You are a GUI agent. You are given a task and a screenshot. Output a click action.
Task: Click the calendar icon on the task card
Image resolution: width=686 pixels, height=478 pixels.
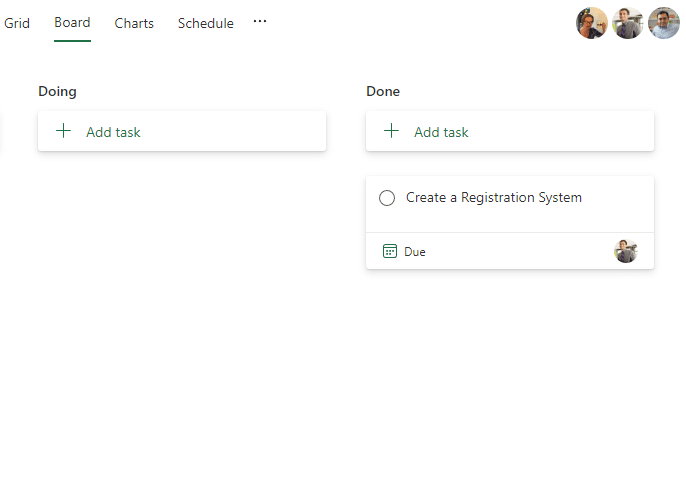pyautogui.click(x=390, y=251)
